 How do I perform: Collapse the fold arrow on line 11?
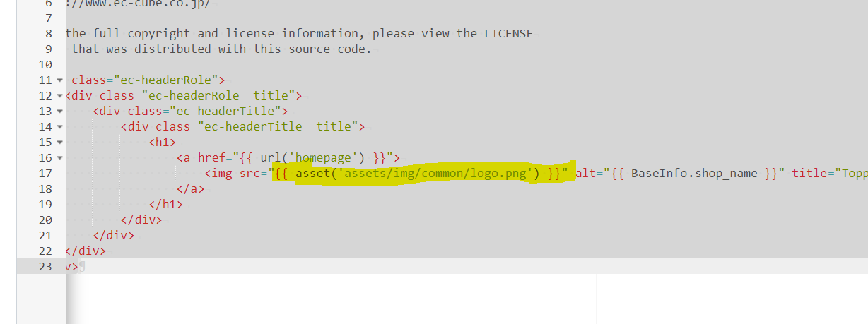59,80
